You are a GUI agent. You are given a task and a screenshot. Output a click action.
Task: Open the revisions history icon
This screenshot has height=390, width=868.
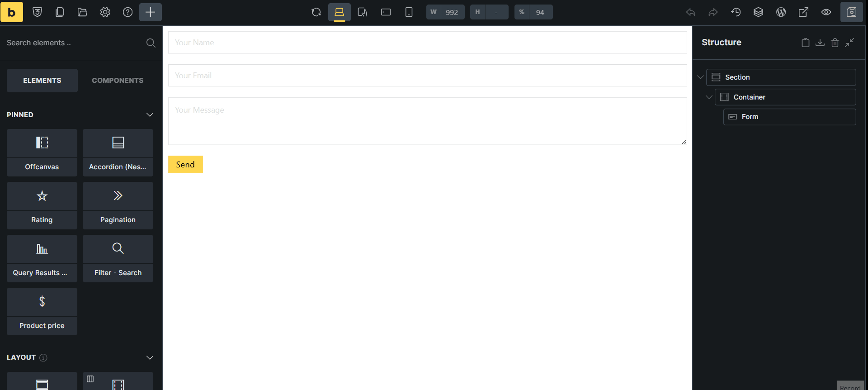(x=736, y=12)
